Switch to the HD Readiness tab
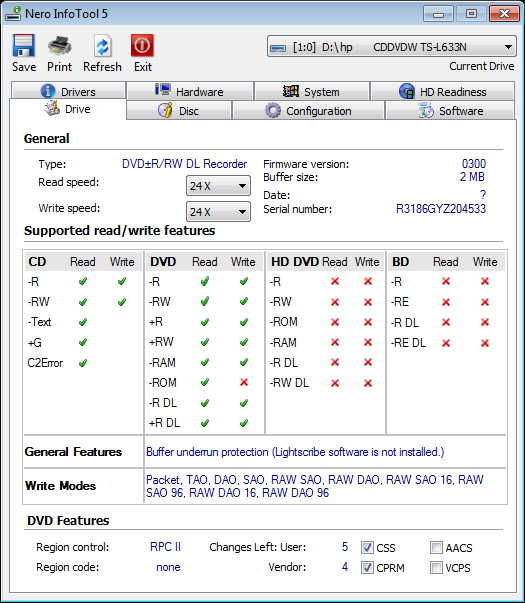This screenshot has width=525, height=603. click(443, 91)
